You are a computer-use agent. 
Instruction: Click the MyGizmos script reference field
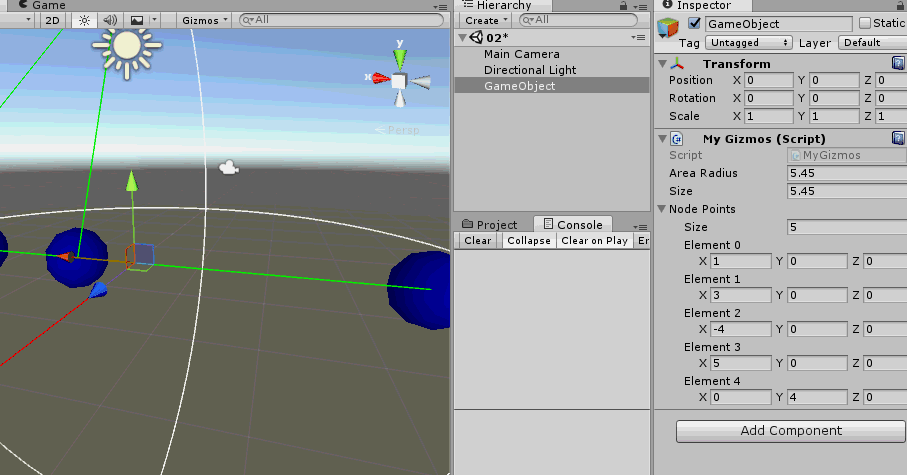(847, 155)
